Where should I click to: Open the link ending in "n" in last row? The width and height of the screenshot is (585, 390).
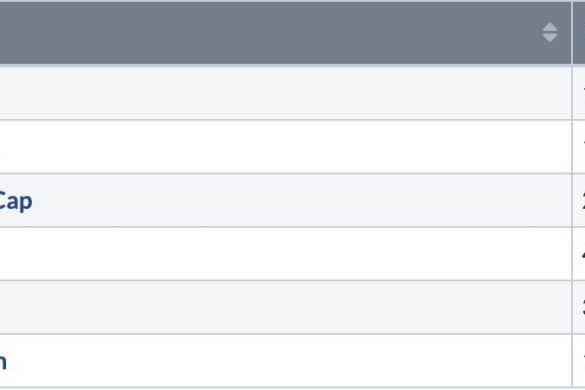tap(3, 361)
